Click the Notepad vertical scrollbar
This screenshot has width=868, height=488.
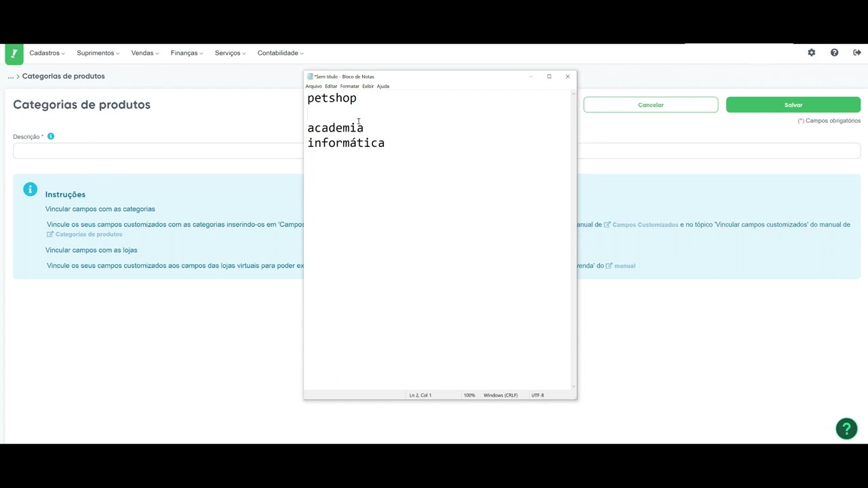pyautogui.click(x=574, y=240)
